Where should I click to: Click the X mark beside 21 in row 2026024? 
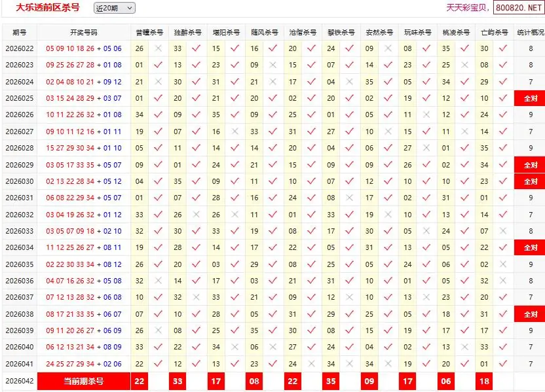[158, 82]
